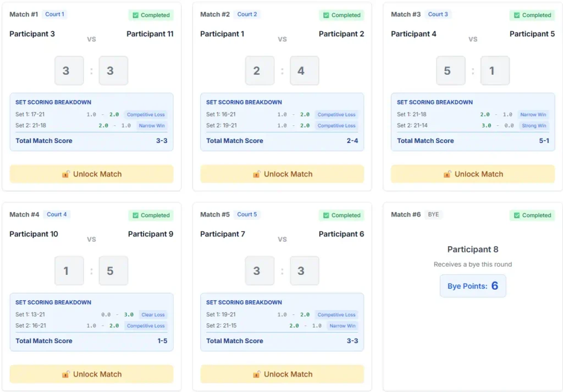The width and height of the screenshot is (563, 392).
Task: Click the lock icon in Match #5's Unlock button
Action: (257, 374)
